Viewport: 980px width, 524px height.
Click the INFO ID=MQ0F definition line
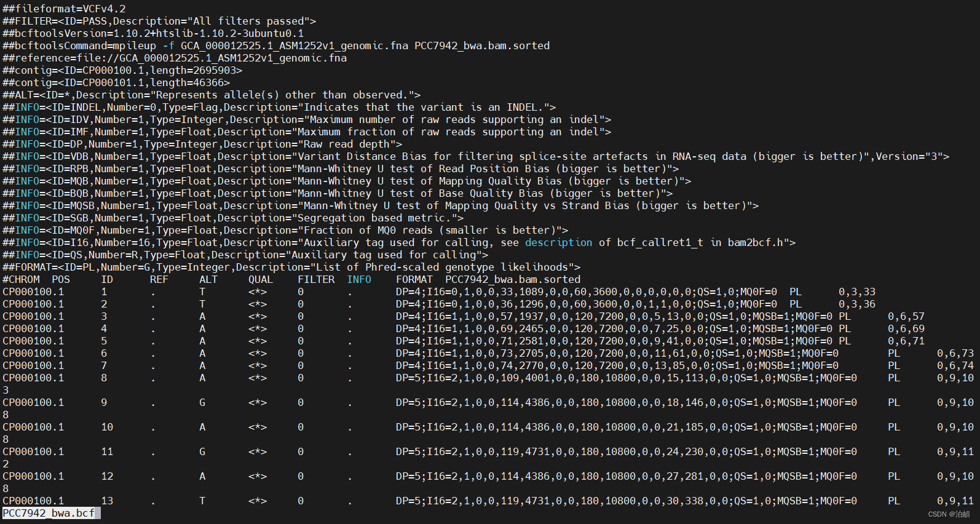point(285,230)
